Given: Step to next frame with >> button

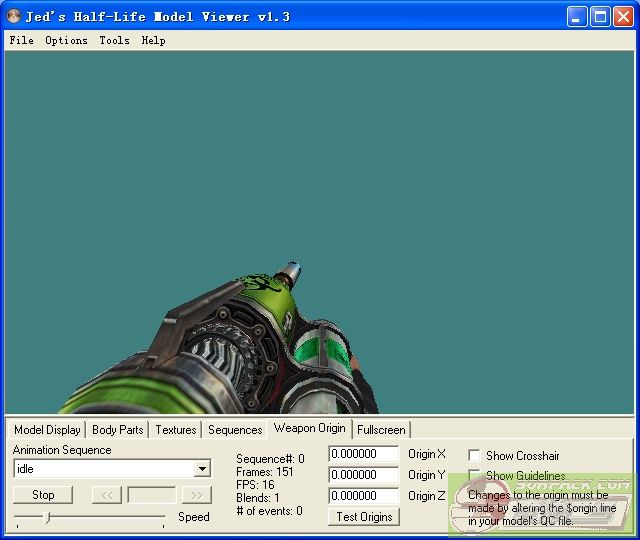Looking at the screenshot, I should (x=197, y=494).
